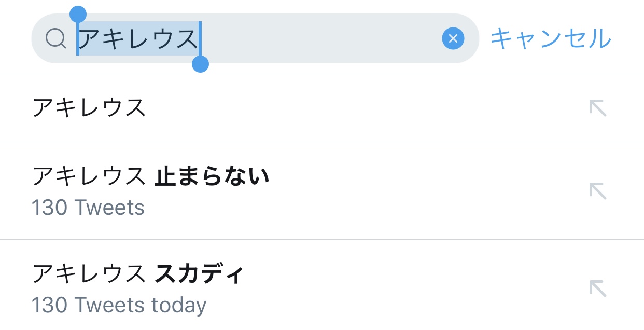Viewport: 644px width, 330px height.
Task: Click the highlighted アキレウス text in search box
Action: tap(138, 38)
